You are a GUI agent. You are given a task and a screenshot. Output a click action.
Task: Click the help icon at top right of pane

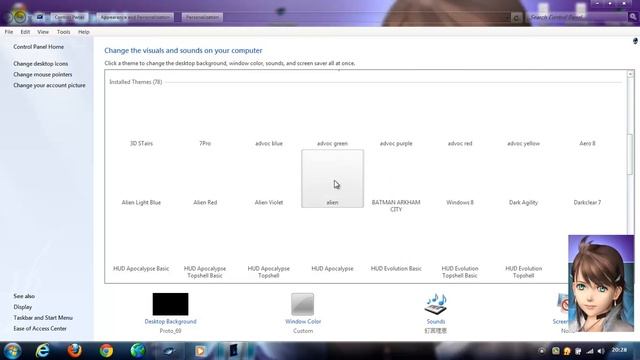point(635,41)
